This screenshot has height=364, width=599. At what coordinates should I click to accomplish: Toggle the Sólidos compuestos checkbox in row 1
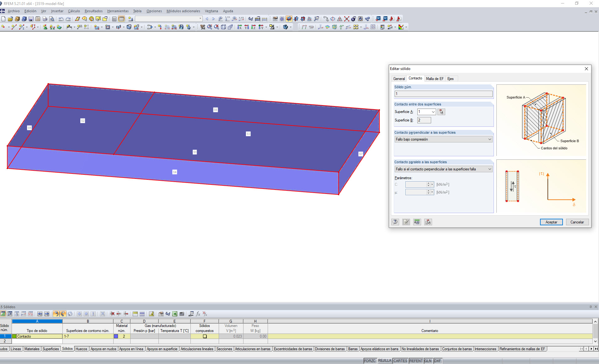[205, 336]
